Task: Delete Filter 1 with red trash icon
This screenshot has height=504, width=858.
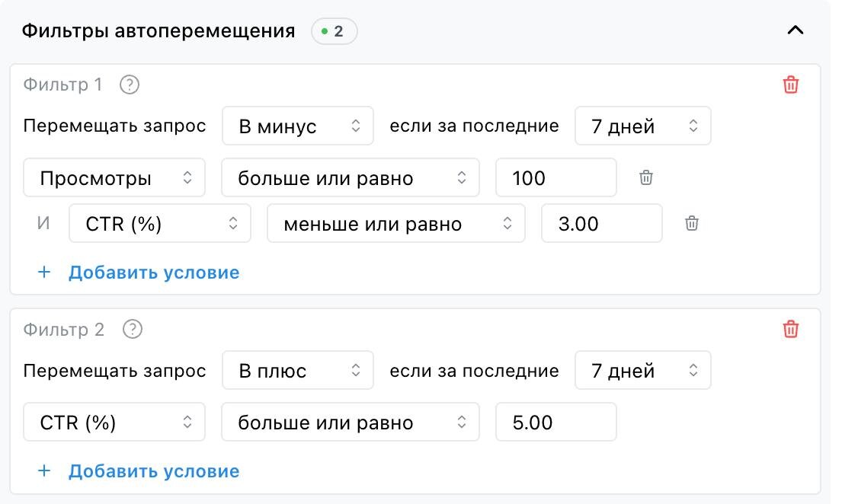Action: click(791, 85)
